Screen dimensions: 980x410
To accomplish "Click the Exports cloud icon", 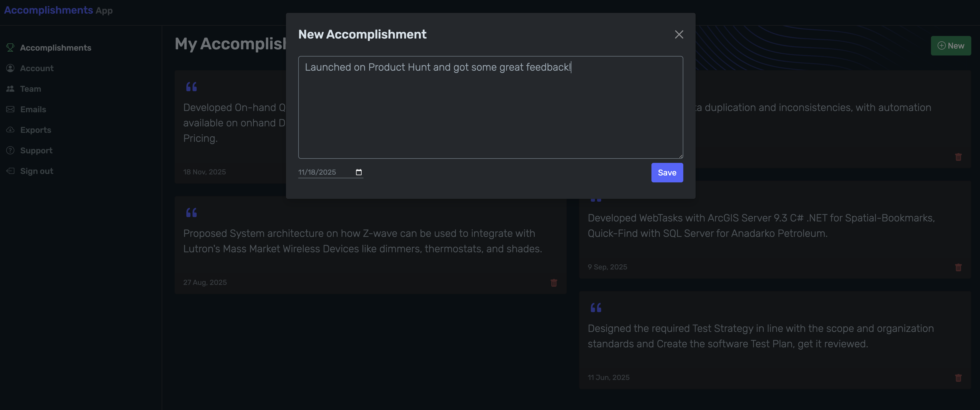I will click(x=10, y=129).
